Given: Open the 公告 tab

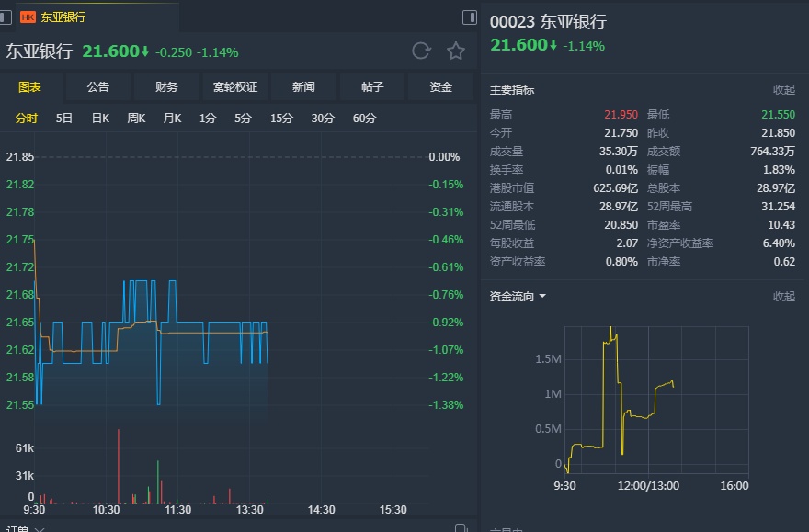Looking at the screenshot, I should [98, 86].
